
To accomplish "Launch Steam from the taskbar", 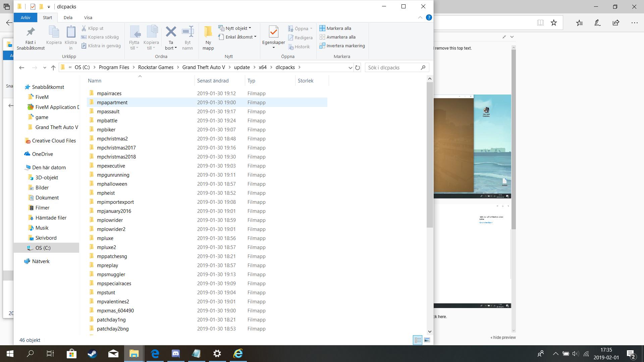I will (92, 354).
